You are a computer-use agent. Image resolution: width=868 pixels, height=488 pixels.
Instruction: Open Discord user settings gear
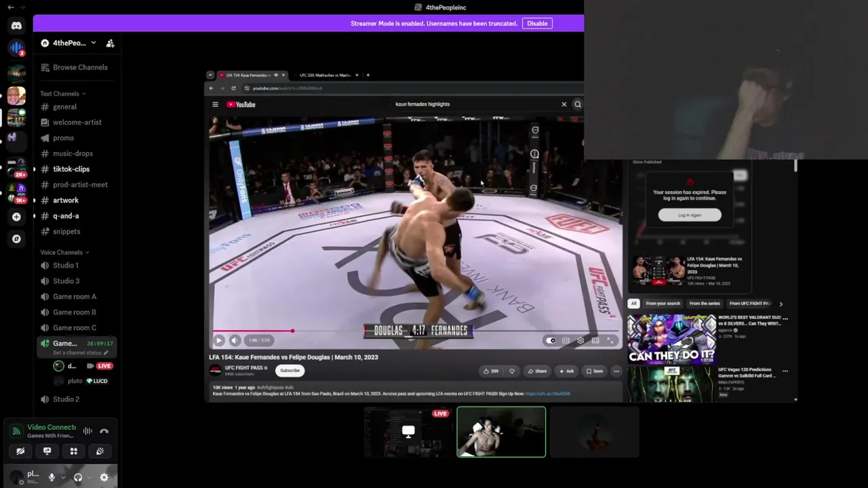[x=104, y=478]
